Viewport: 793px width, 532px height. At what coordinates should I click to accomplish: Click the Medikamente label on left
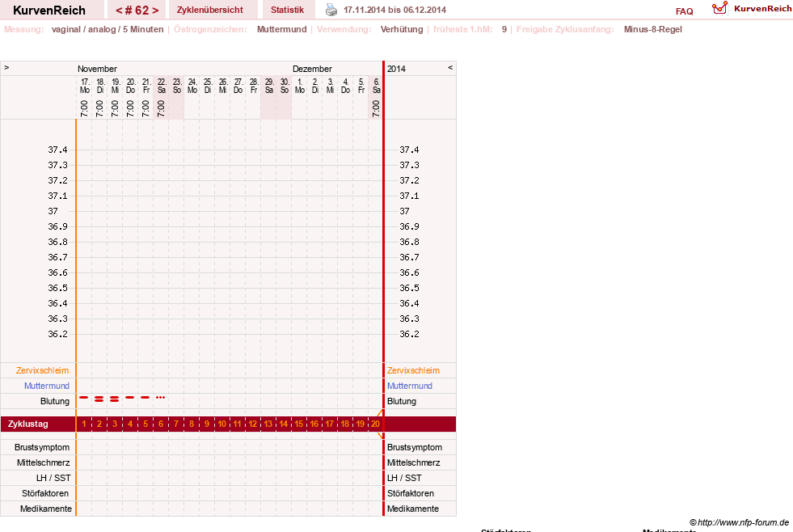click(46, 509)
